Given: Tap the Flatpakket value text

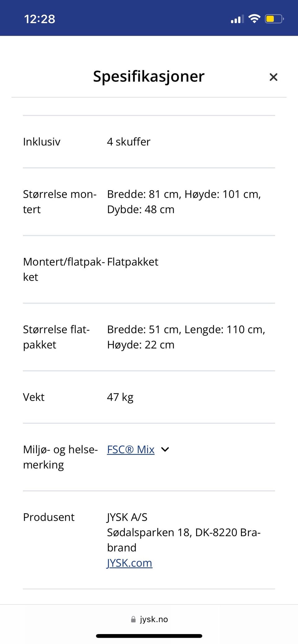Looking at the screenshot, I should pyautogui.click(x=133, y=262).
